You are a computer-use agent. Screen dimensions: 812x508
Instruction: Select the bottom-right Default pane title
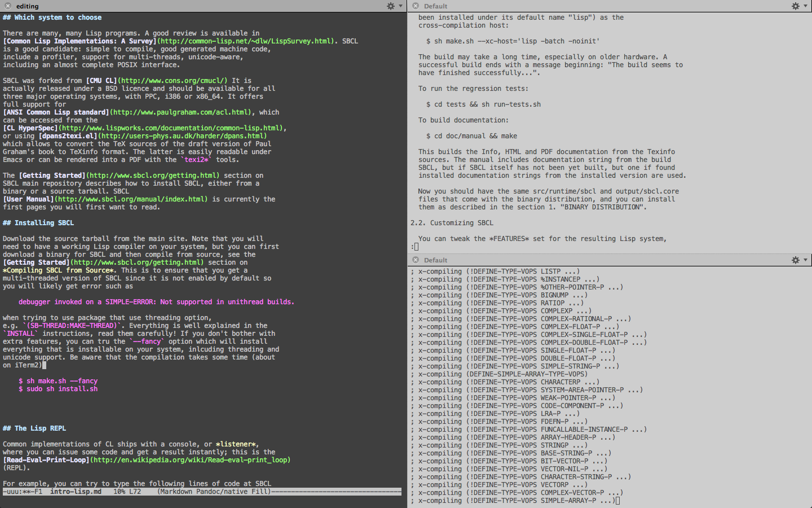tap(435, 260)
